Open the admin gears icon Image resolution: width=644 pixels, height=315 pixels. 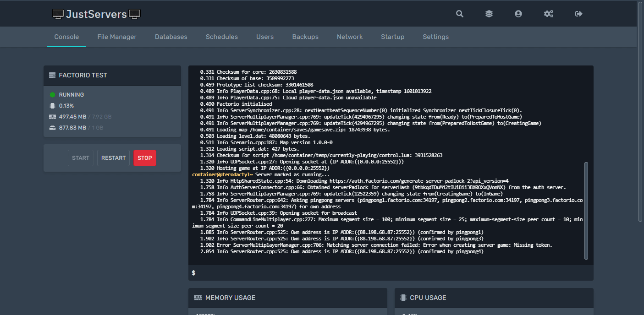[x=549, y=14]
